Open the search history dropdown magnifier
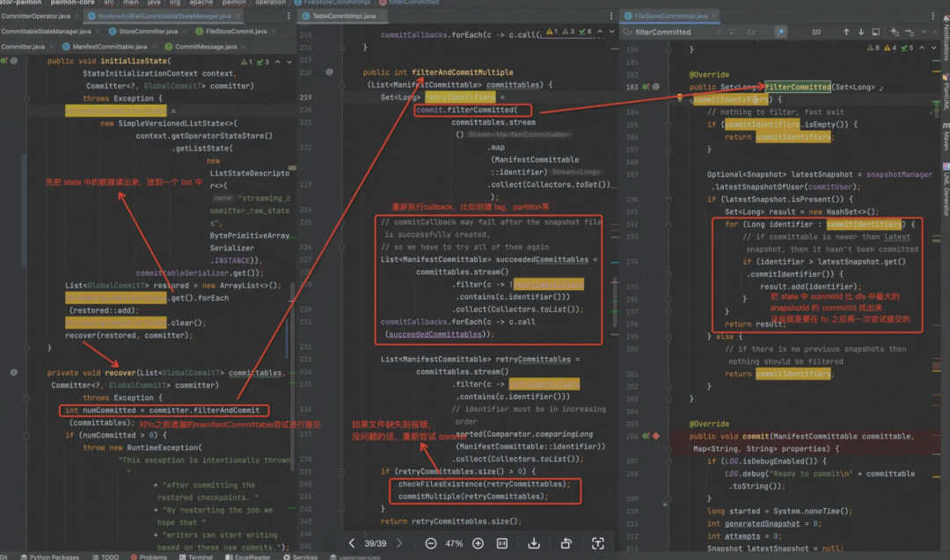This screenshot has height=560, width=950. (x=626, y=32)
